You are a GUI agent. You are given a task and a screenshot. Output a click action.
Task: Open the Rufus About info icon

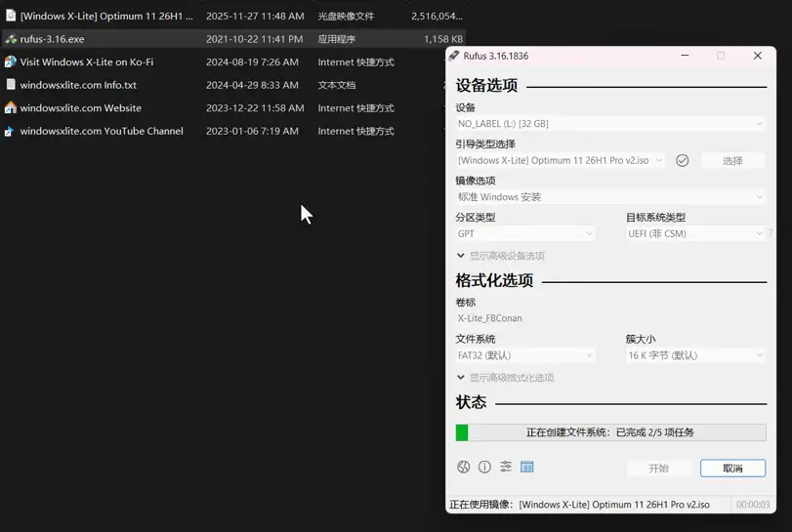tap(484, 468)
